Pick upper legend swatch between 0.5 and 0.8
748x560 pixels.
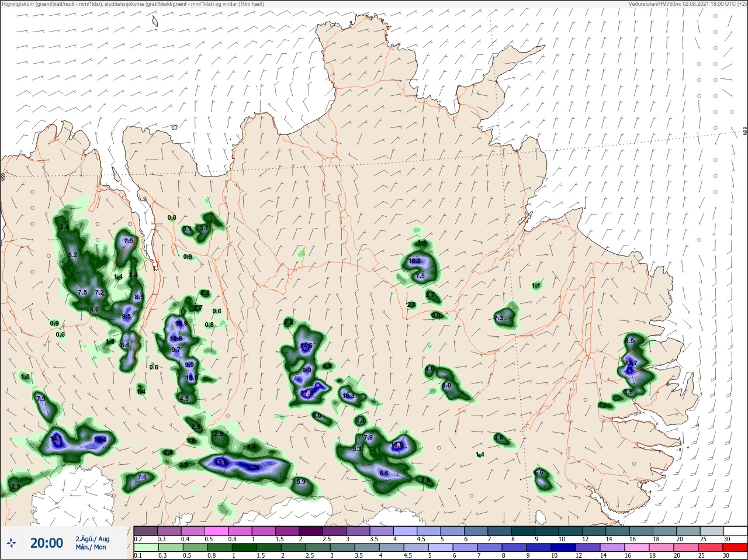tap(216, 531)
